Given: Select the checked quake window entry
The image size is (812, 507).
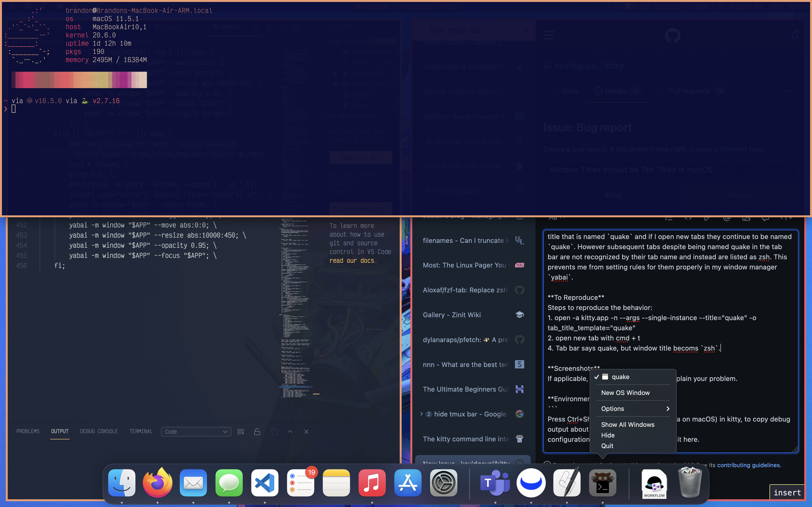Looking at the screenshot, I should click(x=620, y=377).
